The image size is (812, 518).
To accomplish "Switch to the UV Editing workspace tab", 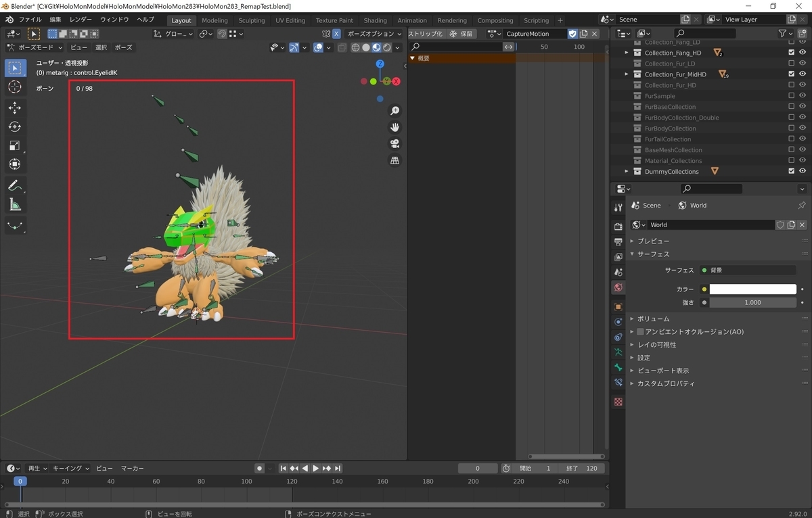I will 290,20.
